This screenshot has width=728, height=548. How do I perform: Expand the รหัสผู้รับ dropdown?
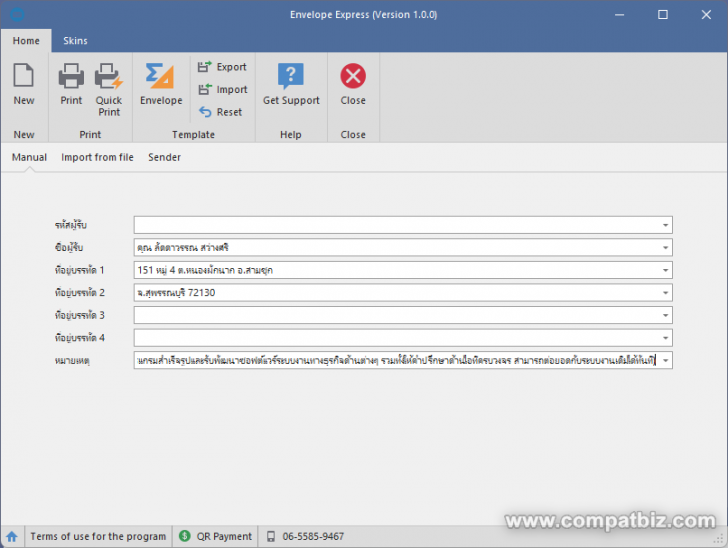665,225
